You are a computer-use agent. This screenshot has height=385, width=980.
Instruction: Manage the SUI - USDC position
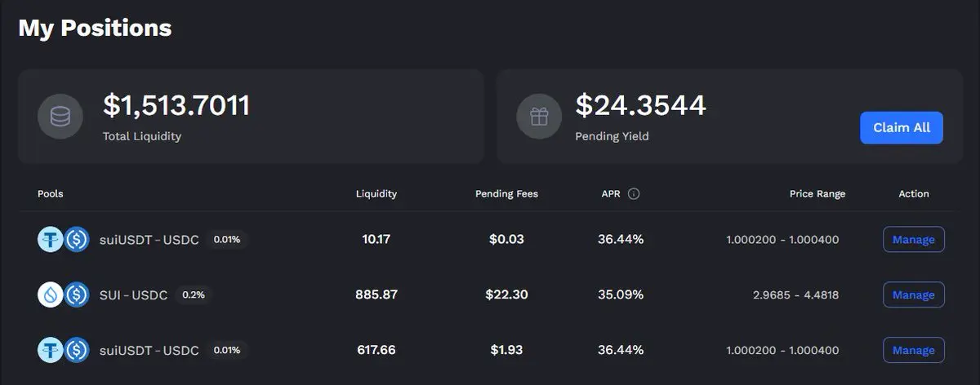click(914, 294)
